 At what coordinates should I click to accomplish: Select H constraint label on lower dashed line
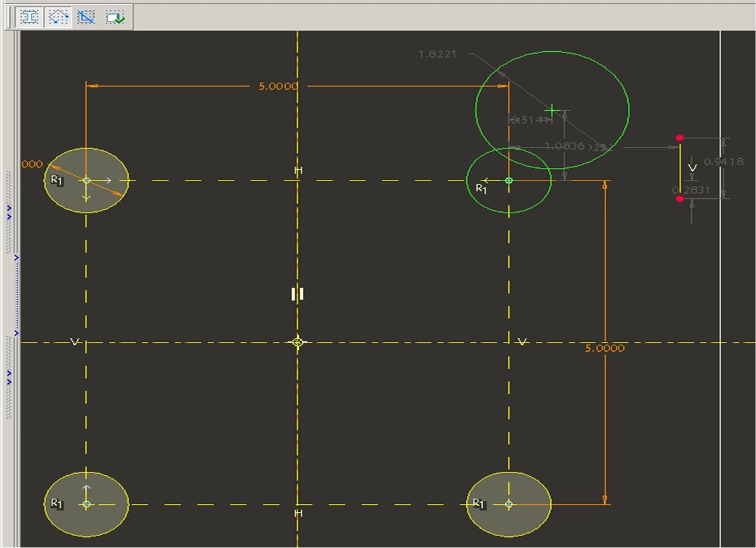point(298,513)
